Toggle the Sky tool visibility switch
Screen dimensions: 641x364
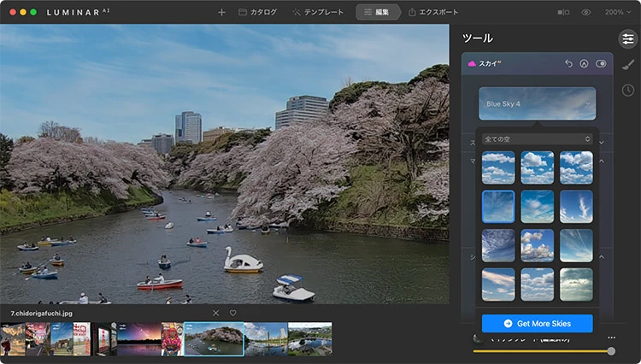pyautogui.click(x=601, y=64)
